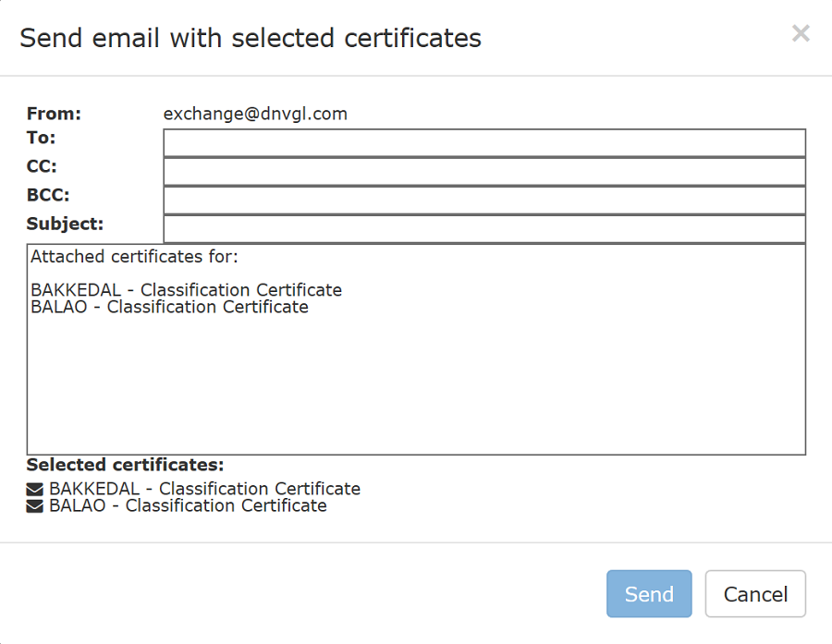Click the BCC field
832x644 pixels.
point(483,200)
